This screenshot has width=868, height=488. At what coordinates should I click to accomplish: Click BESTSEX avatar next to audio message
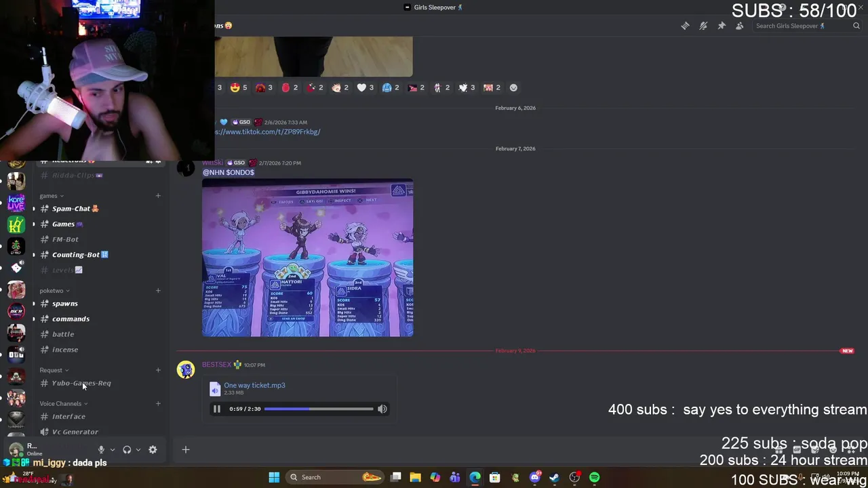[186, 369]
